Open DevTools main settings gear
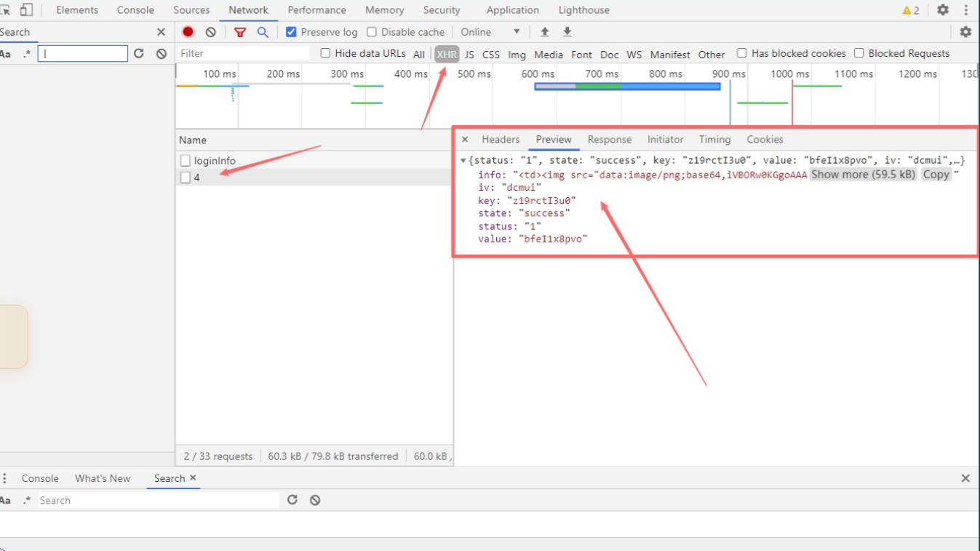The height and width of the screenshot is (551, 980). (x=943, y=10)
